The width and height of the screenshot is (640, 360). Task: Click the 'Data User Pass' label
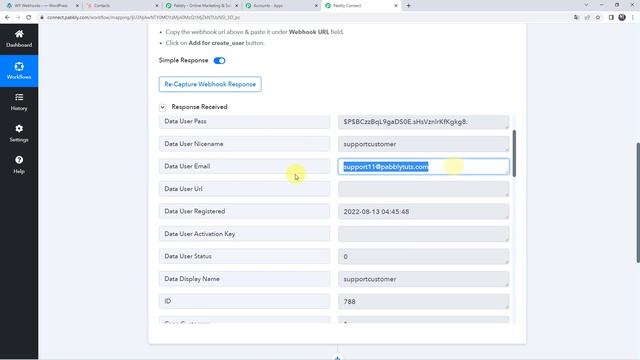pos(244,122)
